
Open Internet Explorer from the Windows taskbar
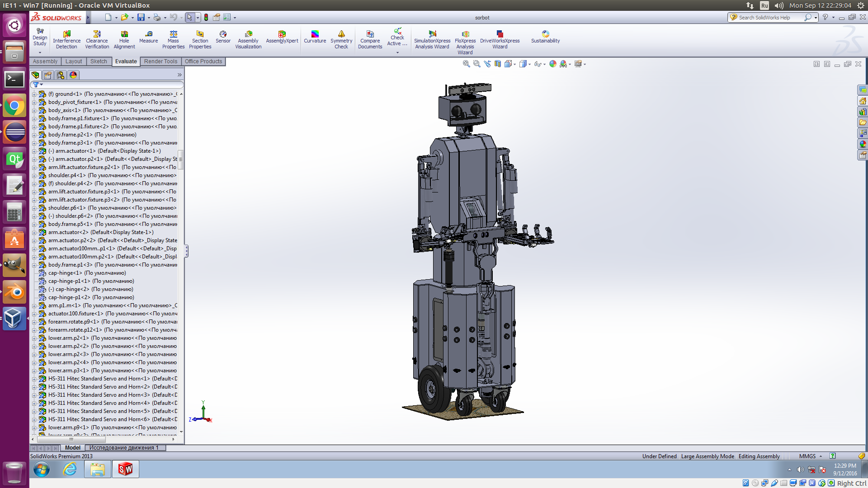70,469
